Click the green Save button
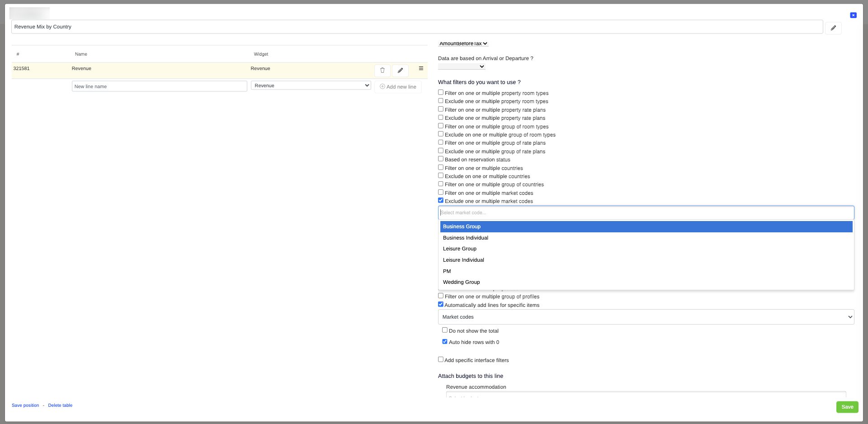The height and width of the screenshot is (424, 868). tap(847, 407)
